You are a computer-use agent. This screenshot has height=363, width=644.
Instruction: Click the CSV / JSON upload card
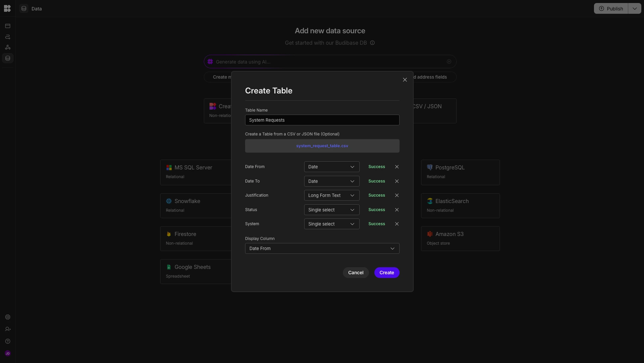434,111
